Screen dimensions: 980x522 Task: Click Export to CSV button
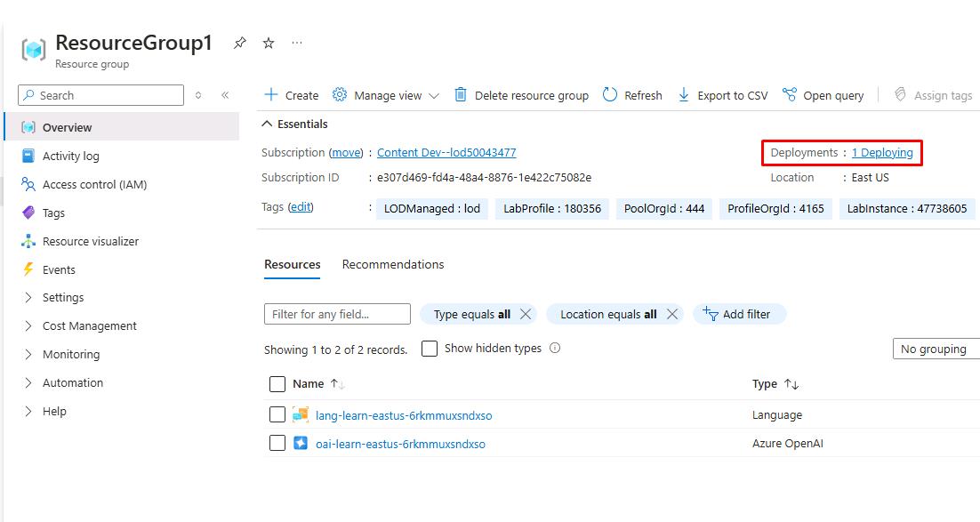click(722, 95)
